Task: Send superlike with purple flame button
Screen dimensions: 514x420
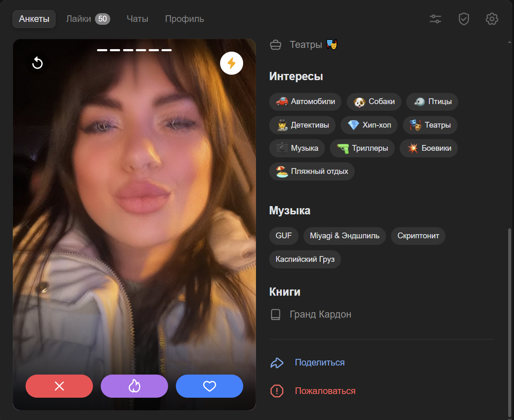Action: click(x=135, y=386)
